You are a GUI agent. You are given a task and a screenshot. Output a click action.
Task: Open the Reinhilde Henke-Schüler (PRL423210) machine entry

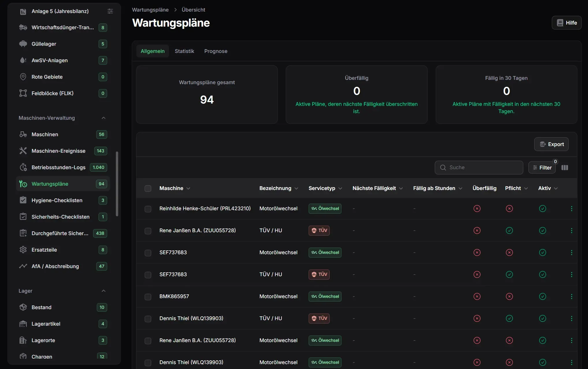205,209
